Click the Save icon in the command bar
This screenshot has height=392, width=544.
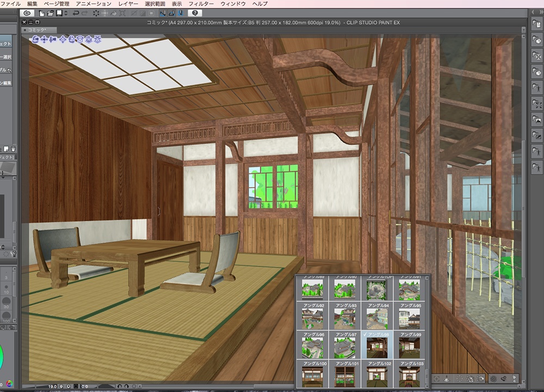coord(60,15)
